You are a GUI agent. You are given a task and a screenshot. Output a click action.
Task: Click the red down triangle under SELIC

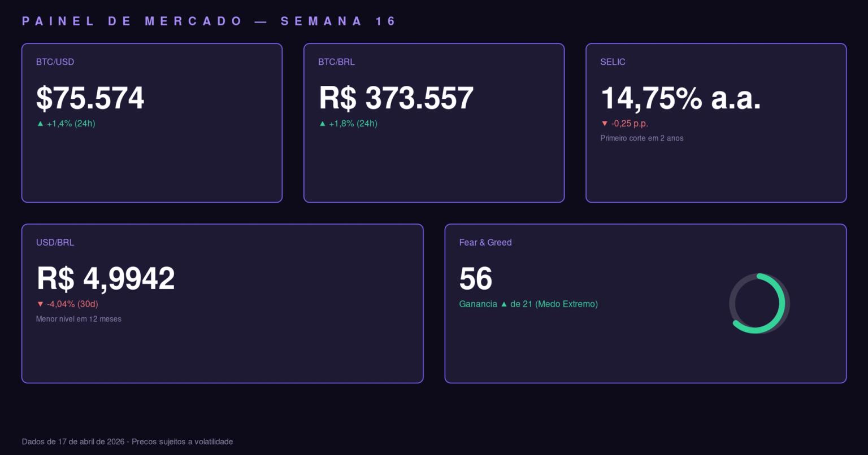tap(605, 124)
